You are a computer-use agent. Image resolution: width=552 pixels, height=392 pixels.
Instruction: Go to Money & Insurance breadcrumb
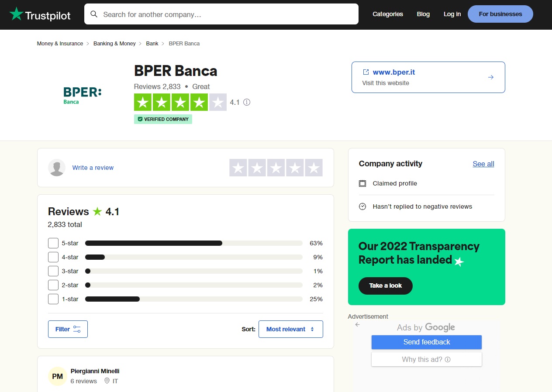tap(60, 44)
